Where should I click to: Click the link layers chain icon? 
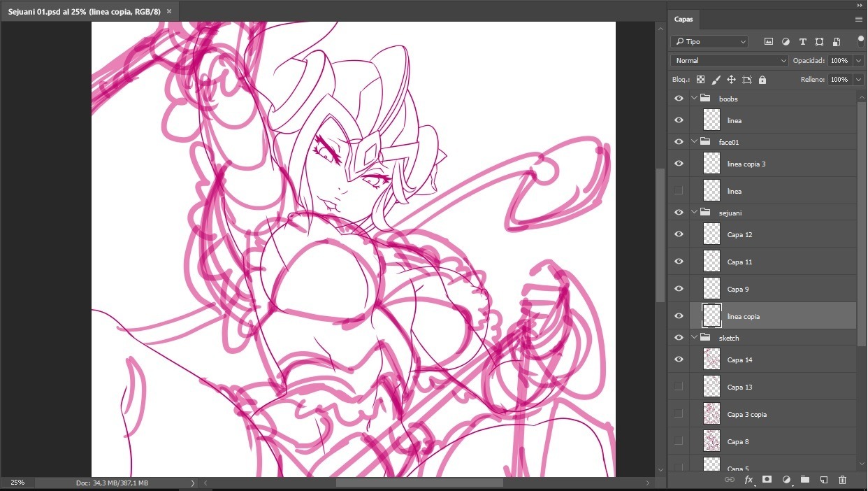(730, 480)
